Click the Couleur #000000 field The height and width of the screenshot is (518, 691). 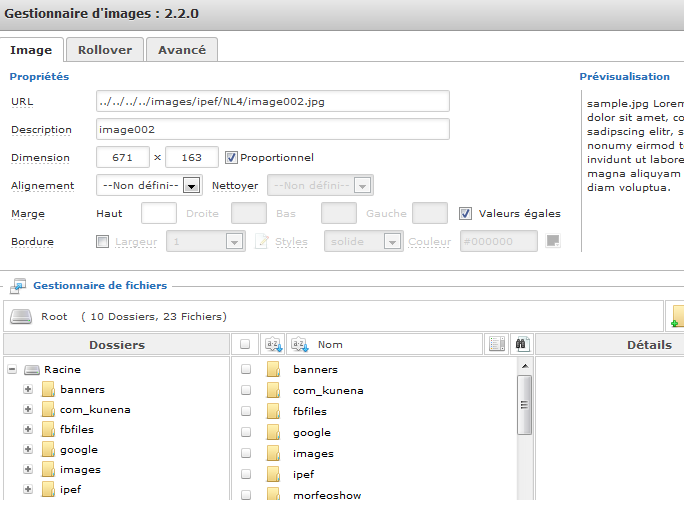(x=499, y=242)
